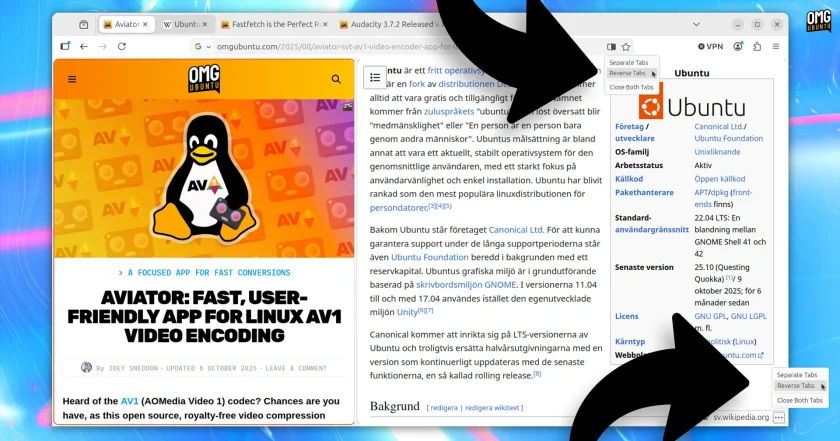Click 'redigera wikitext' next to Bakgrund
Screen dimensions: 840x441
[492, 408]
